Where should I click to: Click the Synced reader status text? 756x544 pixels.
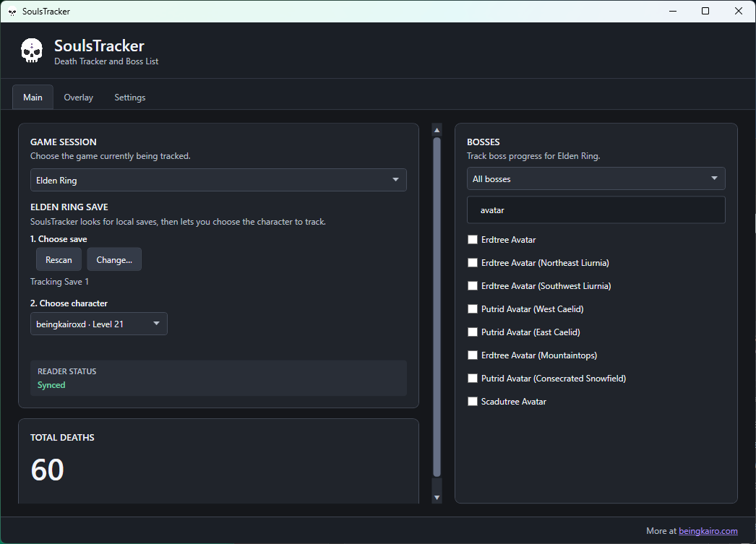[51, 385]
